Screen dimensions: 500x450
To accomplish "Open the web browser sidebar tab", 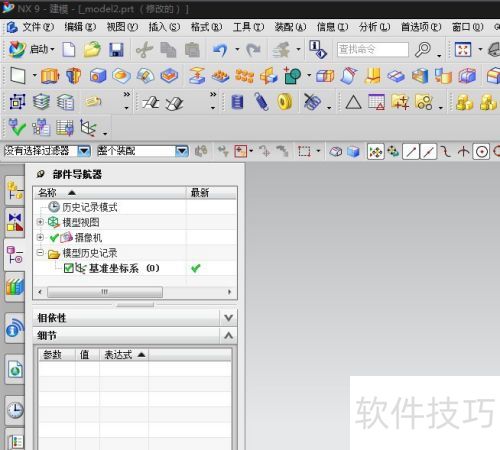I will tap(15, 369).
